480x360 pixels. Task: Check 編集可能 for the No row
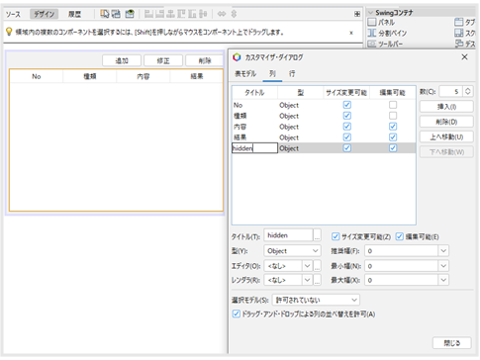coord(393,105)
